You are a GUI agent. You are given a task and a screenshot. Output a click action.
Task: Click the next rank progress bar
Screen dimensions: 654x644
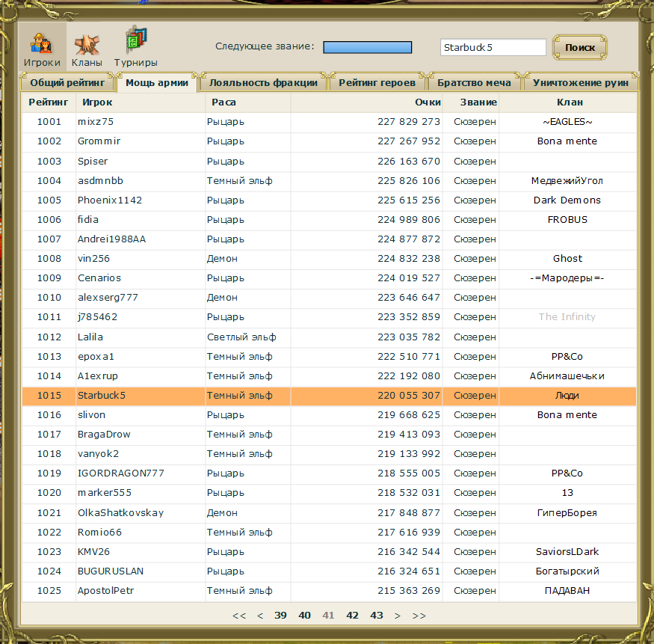point(368,47)
